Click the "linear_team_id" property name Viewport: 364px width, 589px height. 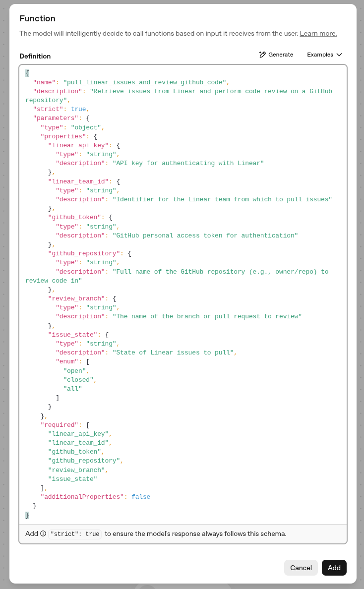point(78,181)
